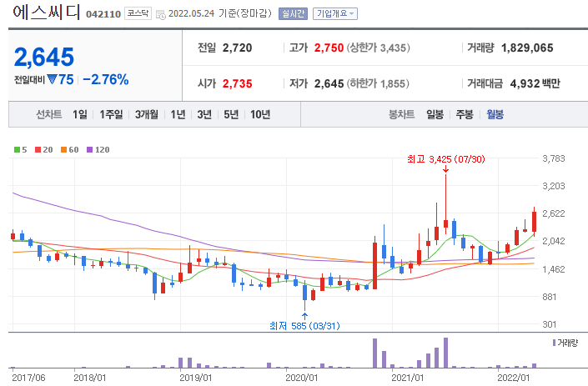Screen dimensions: 588x386
Task: Click the 거래대금 value 4,932 백만
Action: tap(535, 83)
